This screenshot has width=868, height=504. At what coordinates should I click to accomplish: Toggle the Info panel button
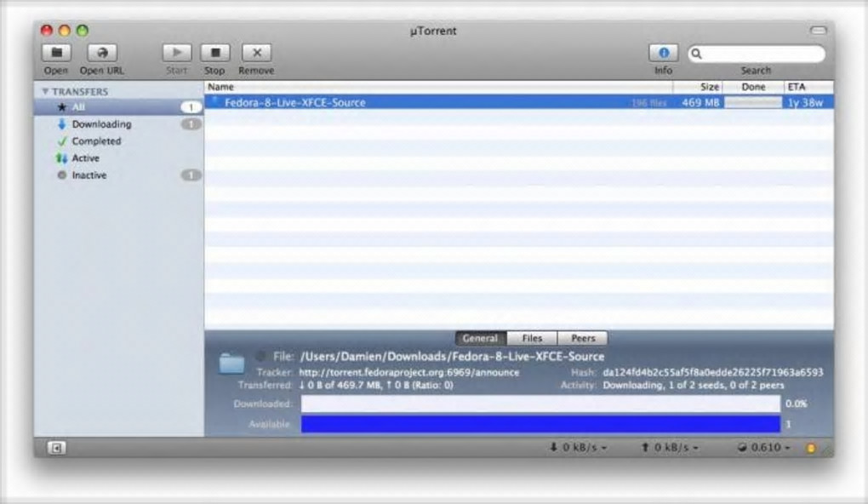pos(663,53)
